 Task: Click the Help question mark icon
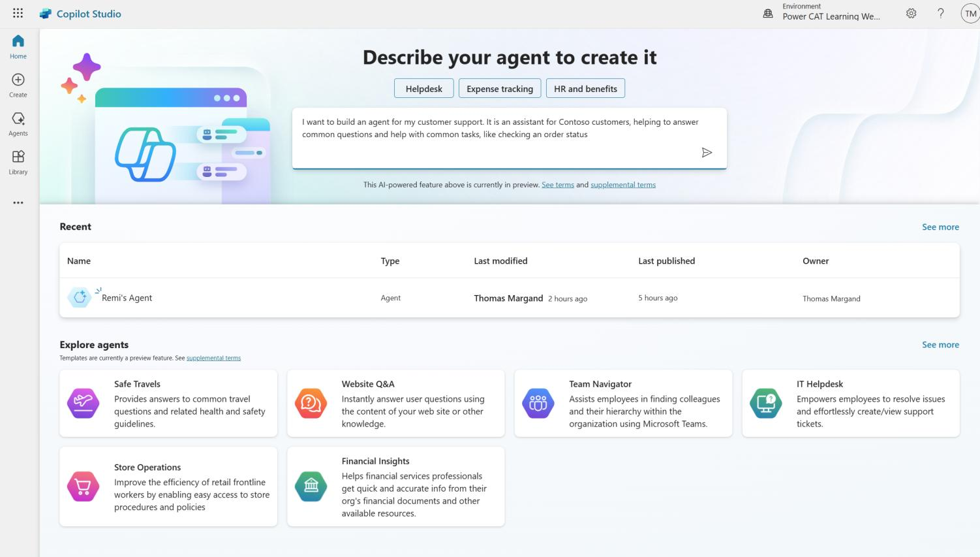940,13
